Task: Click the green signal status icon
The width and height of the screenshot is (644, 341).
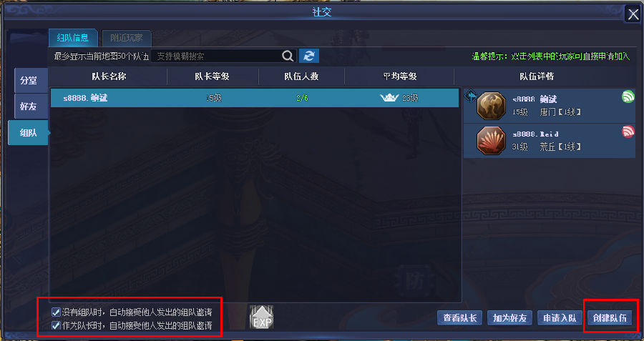Action: pos(628,97)
